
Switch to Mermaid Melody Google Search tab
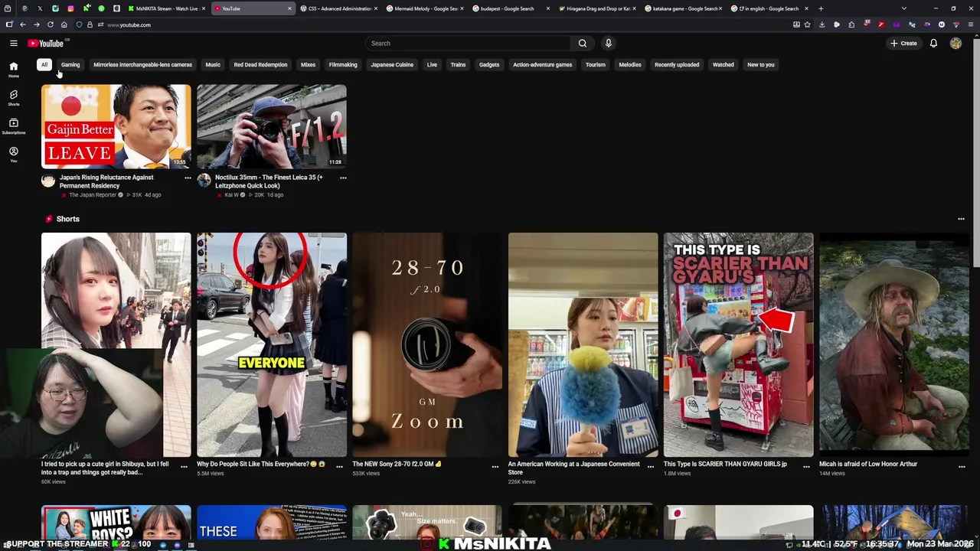tap(426, 8)
